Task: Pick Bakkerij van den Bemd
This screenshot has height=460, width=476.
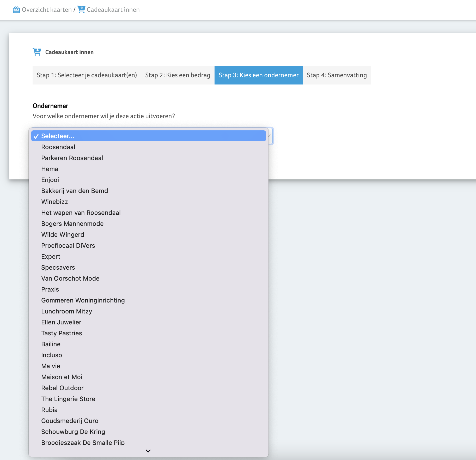Action: click(149, 191)
